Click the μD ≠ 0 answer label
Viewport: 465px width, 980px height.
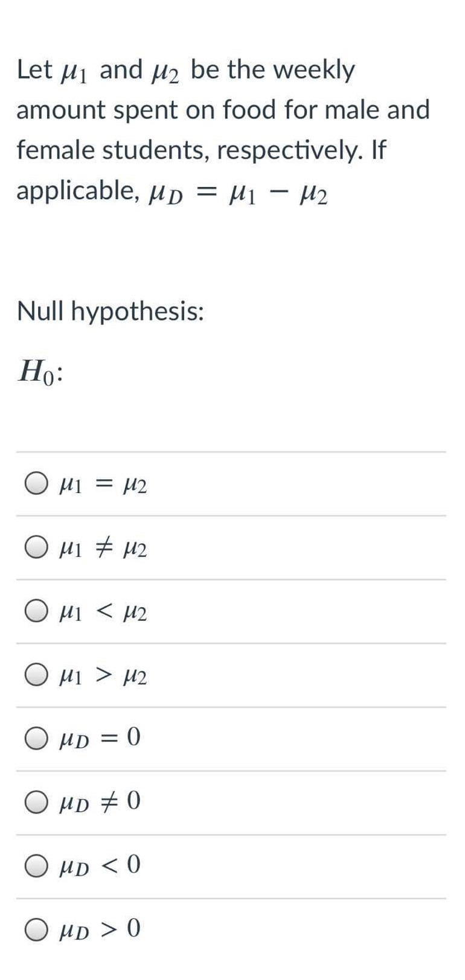[x=100, y=801]
